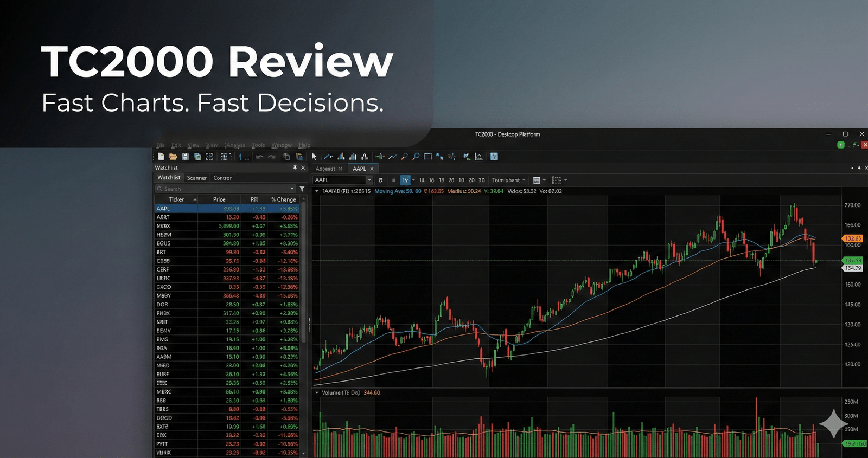Click the zigzag line chart icon
The image size is (868, 458).
pyautogui.click(x=392, y=157)
